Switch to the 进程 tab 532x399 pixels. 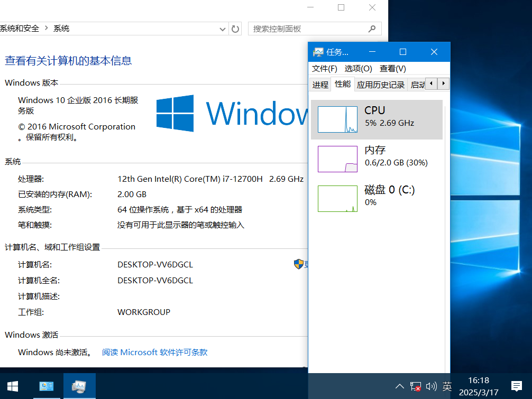(x=320, y=85)
